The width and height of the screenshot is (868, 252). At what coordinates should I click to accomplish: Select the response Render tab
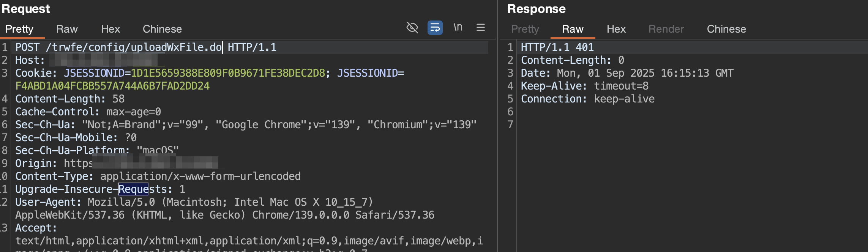coord(666,29)
